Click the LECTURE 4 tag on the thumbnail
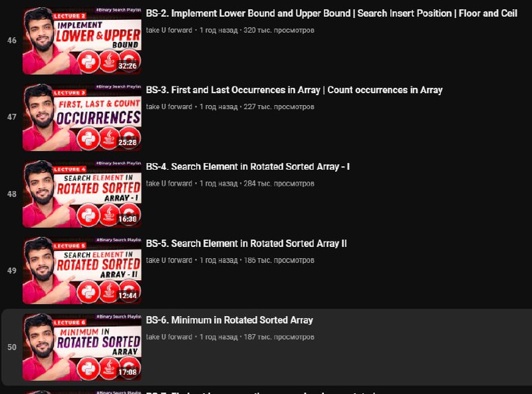 [x=70, y=169]
